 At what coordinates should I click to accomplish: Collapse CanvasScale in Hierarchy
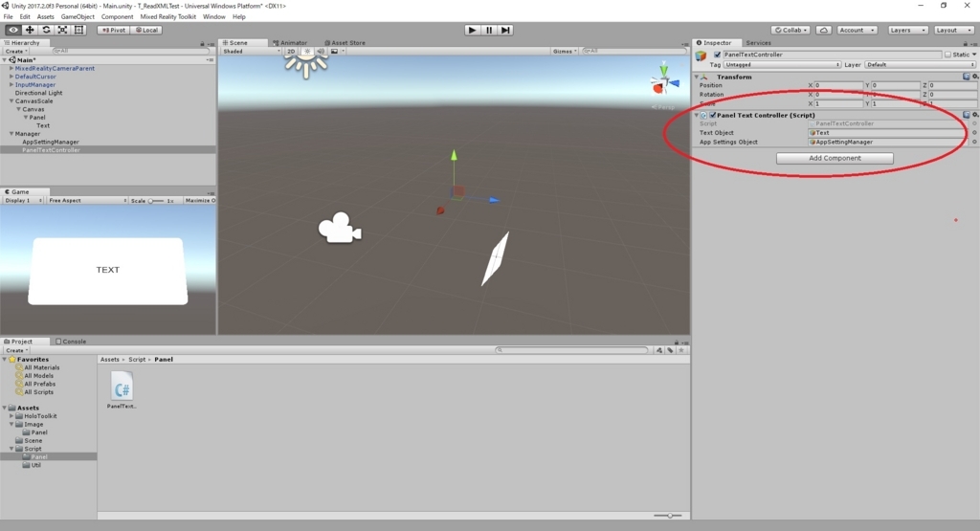11,100
